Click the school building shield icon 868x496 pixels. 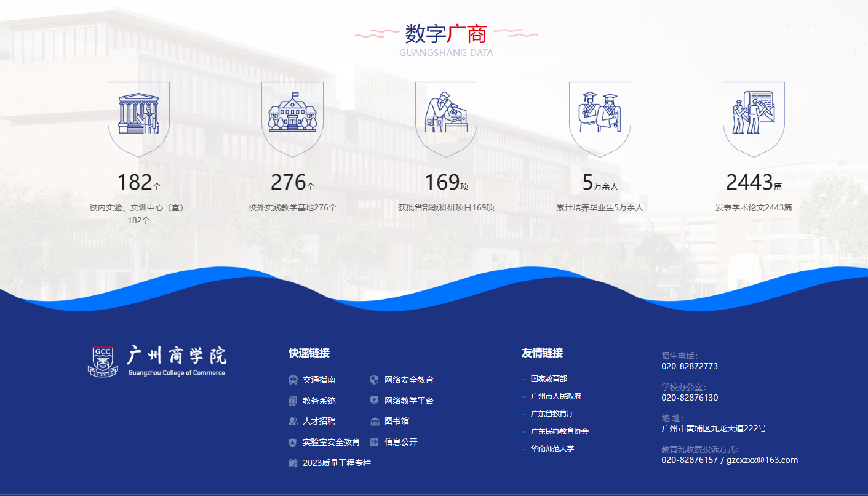click(292, 116)
